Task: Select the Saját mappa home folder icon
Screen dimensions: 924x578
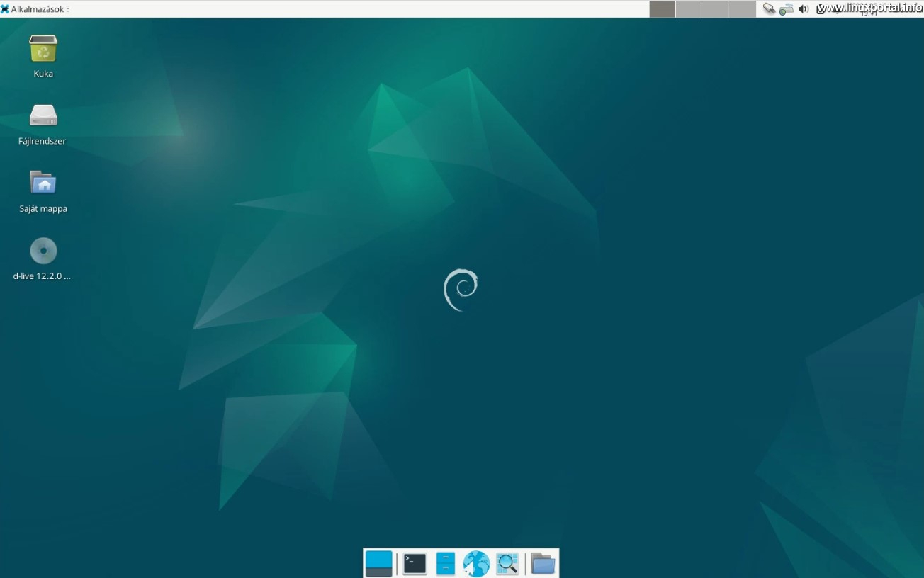Action: 43,183
